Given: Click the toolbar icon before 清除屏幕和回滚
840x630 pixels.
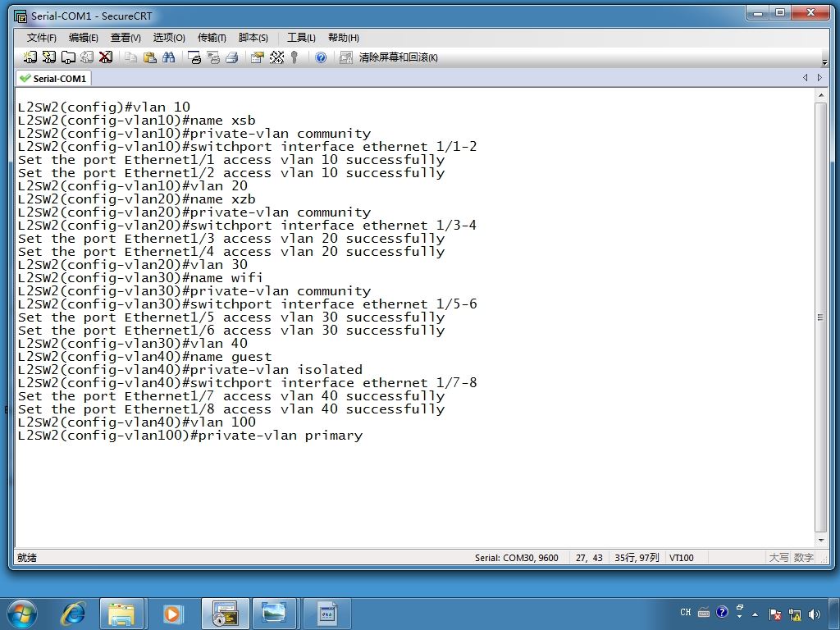Looking at the screenshot, I should pos(346,57).
